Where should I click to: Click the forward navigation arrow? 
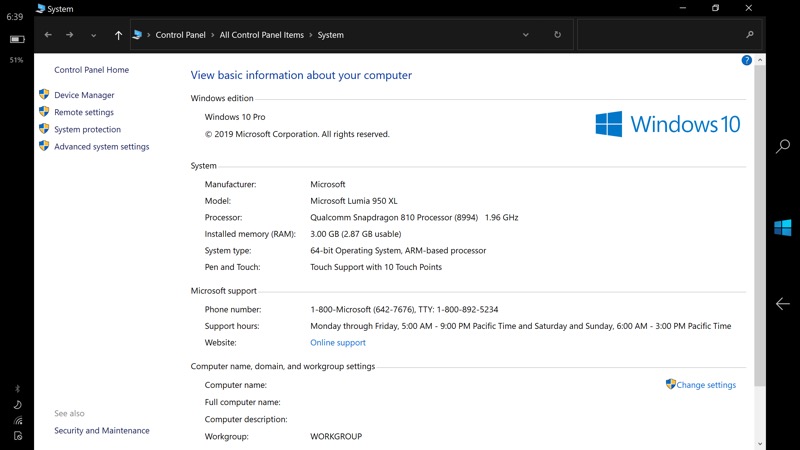(69, 35)
